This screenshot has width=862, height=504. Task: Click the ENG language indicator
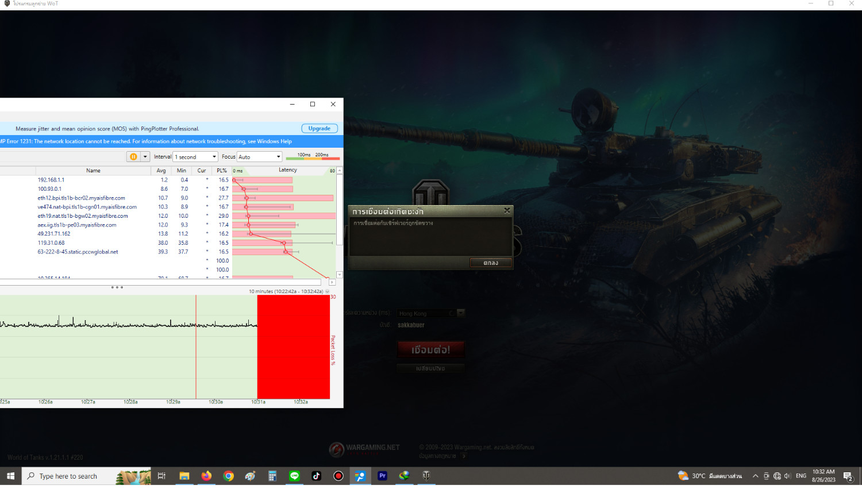[x=801, y=476]
